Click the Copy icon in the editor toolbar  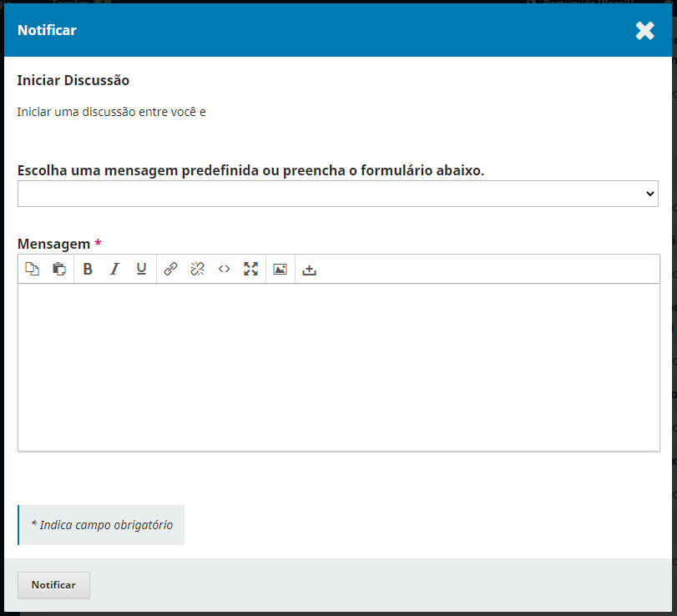33,269
